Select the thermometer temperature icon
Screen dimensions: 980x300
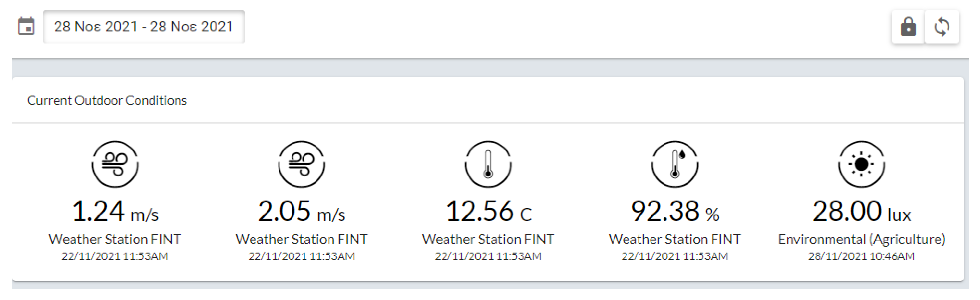488,164
